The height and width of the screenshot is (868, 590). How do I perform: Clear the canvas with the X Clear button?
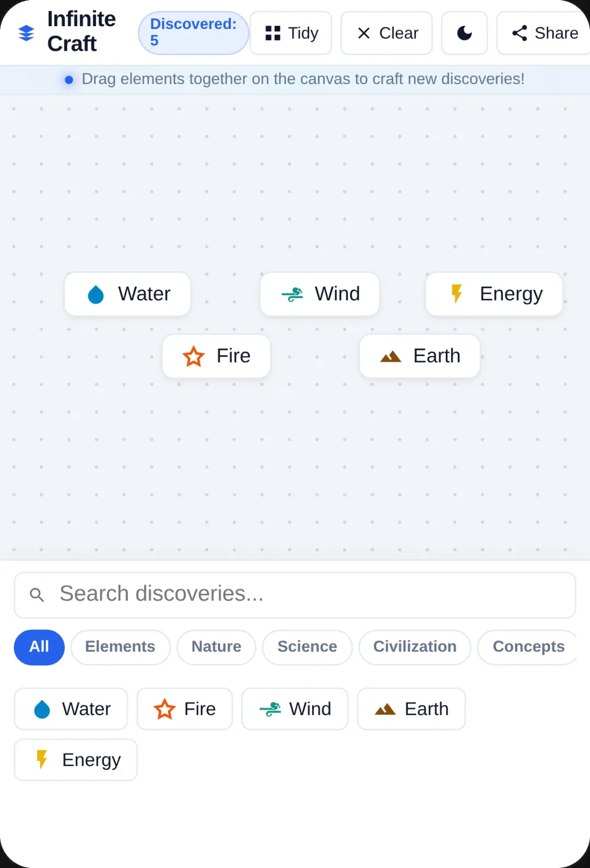point(387,33)
